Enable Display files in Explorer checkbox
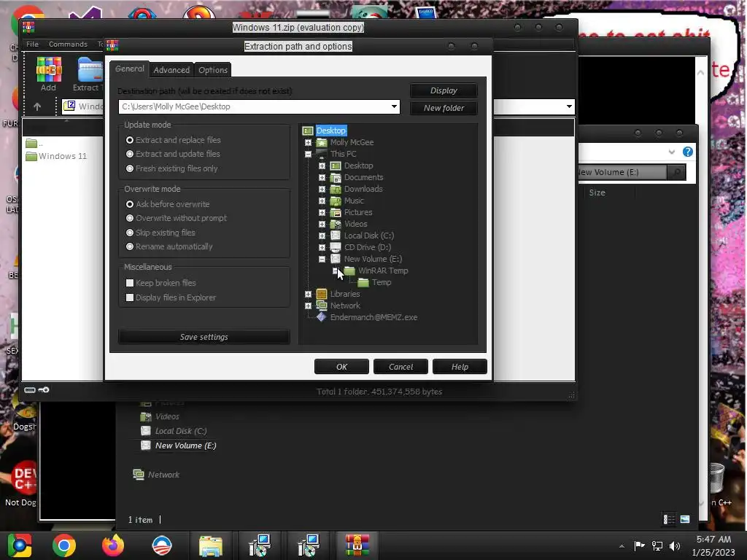Screen dimensions: 747x560 point(130,297)
